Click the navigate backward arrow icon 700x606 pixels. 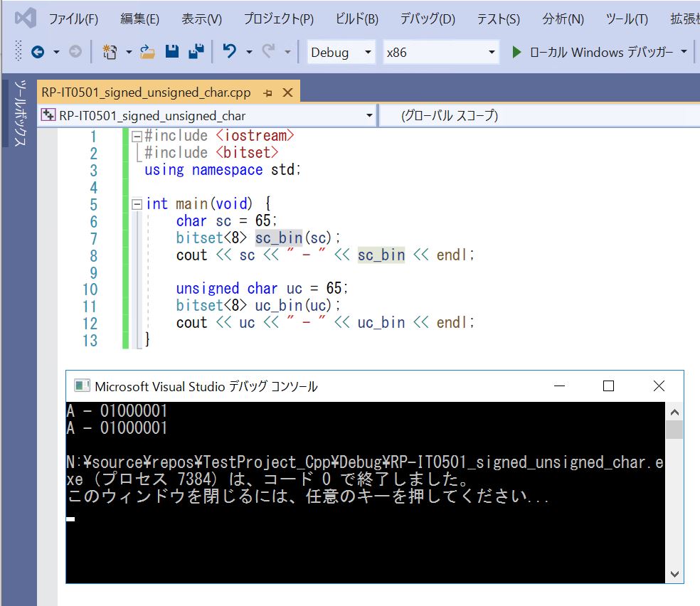(37, 52)
